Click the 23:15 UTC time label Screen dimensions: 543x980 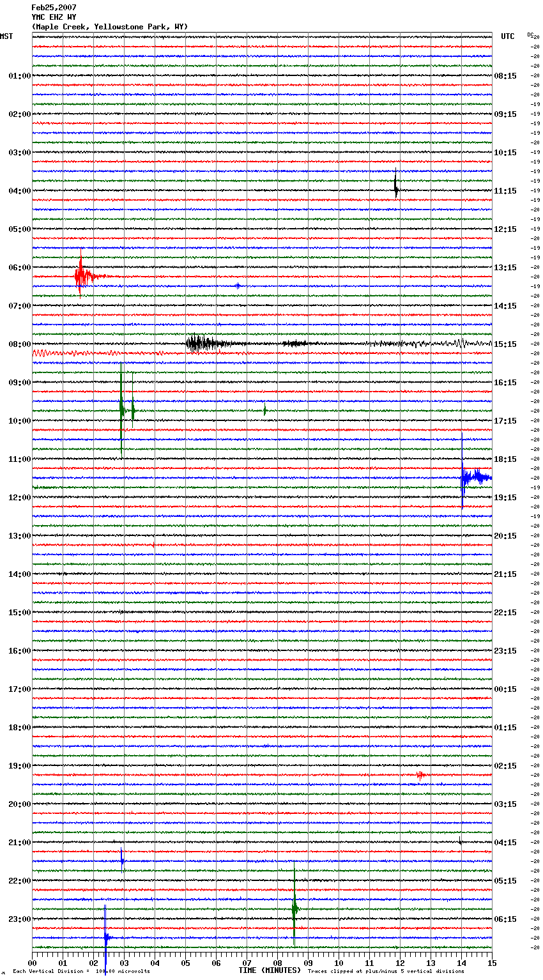coord(505,651)
